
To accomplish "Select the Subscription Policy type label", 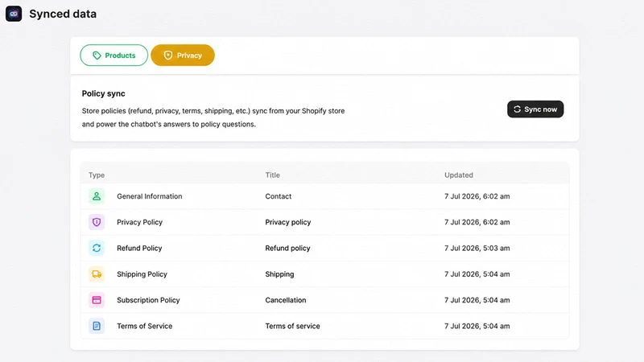I will [x=148, y=300].
